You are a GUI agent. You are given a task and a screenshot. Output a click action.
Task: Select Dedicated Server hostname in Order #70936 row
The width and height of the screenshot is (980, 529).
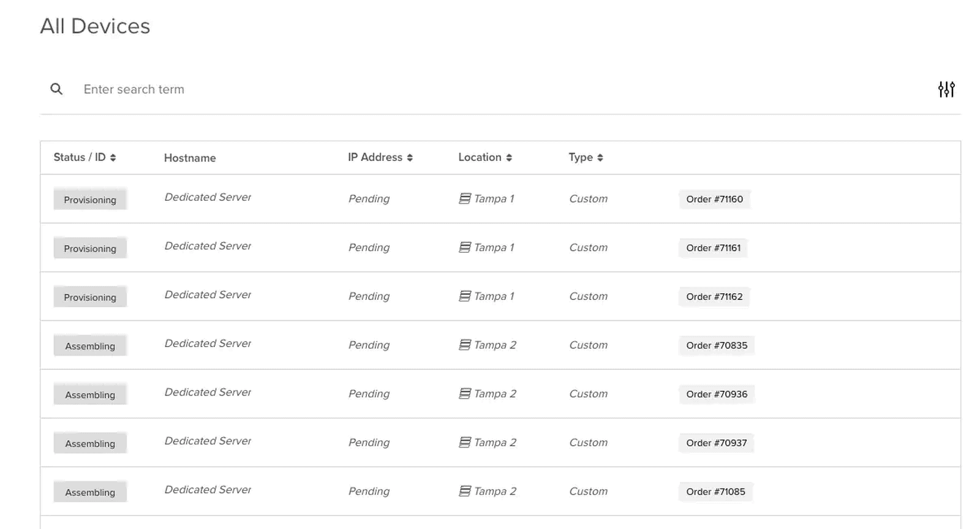click(208, 392)
